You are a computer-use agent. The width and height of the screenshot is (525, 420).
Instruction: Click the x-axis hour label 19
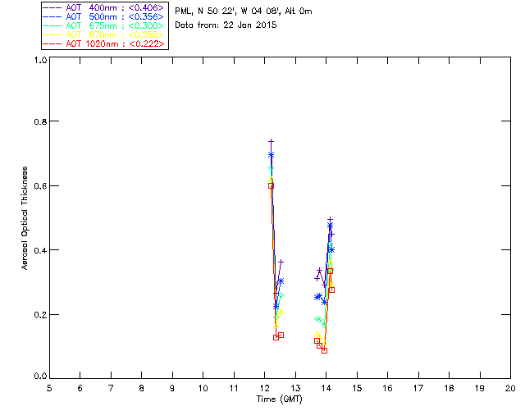click(x=480, y=388)
